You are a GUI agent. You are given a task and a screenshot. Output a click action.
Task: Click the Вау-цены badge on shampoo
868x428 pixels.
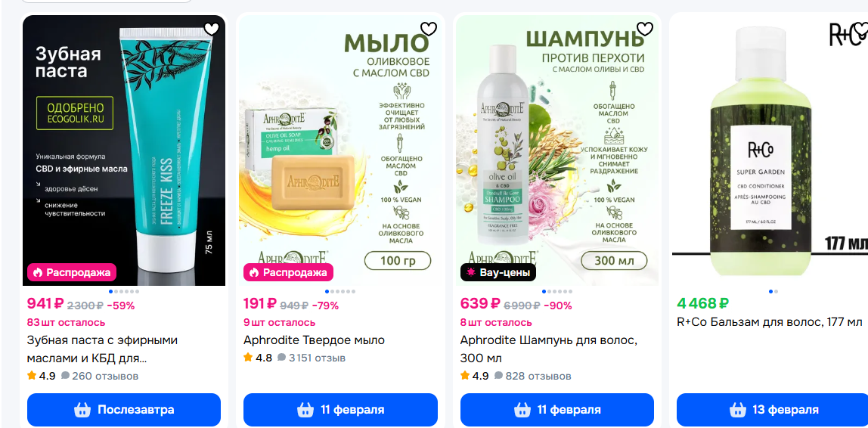tap(498, 272)
